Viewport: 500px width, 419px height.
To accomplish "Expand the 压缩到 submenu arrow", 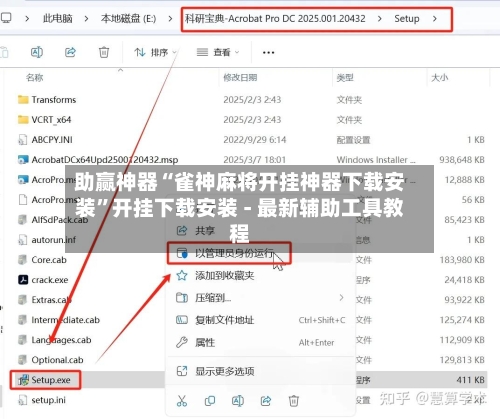I will [x=341, y=297].
